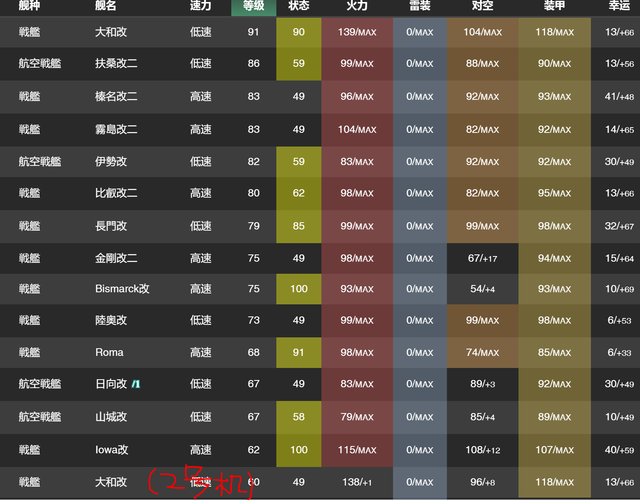
Task: Click the status cell showing 85
Action: [x=298, y=226]
